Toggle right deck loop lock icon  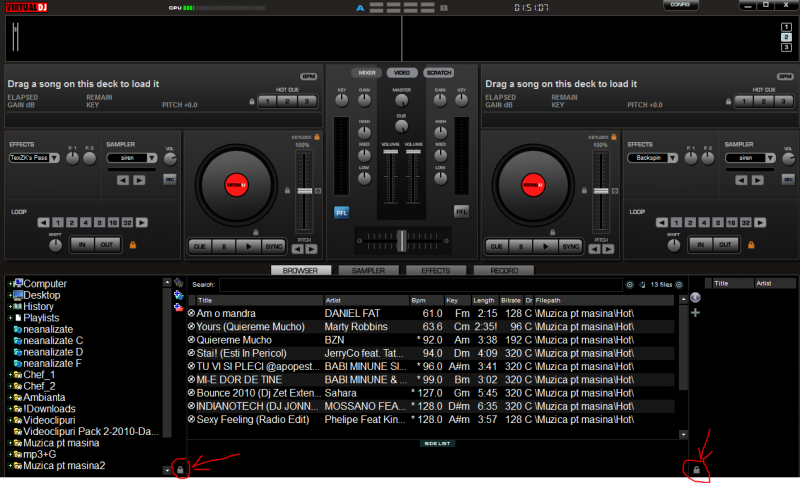pos(751,245)
